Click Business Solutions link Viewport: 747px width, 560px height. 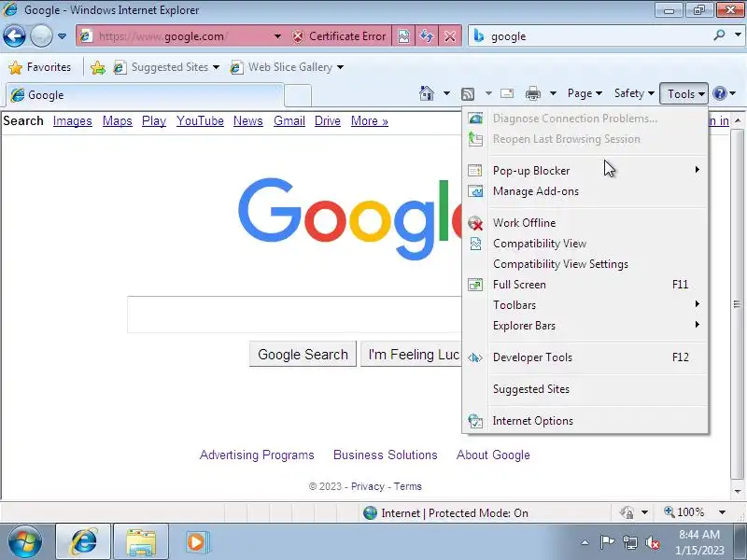386,455
